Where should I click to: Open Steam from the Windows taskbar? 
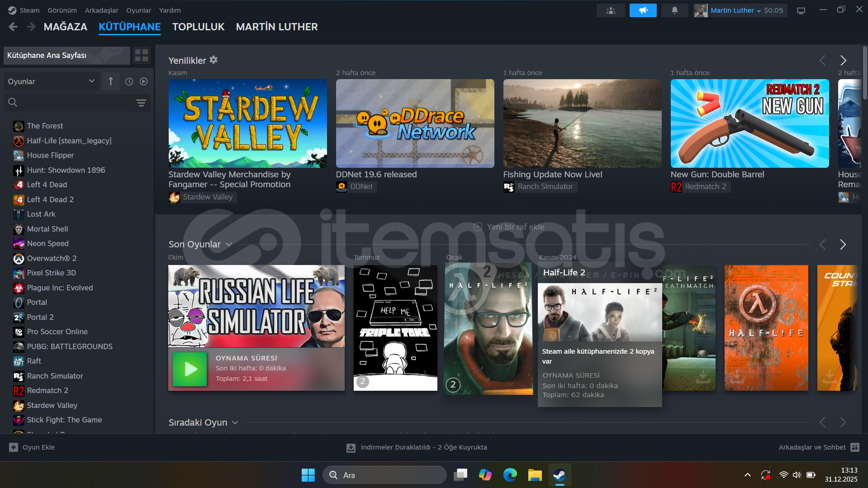560,475
